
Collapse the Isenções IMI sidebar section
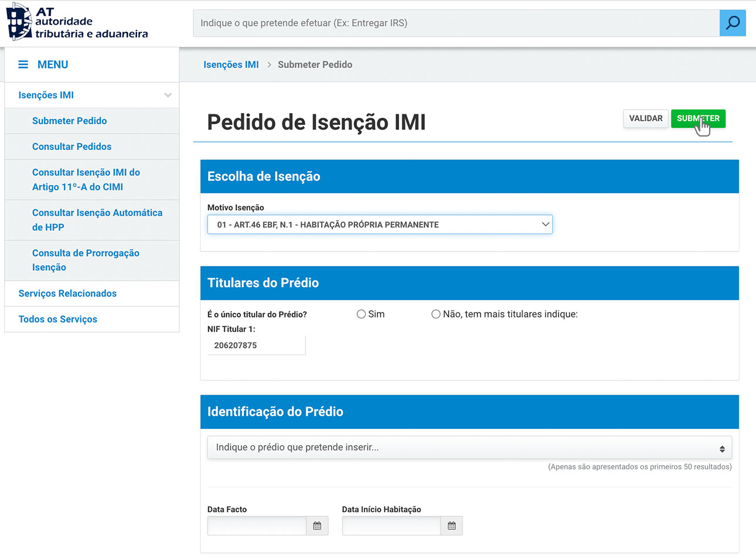point(168,95)
